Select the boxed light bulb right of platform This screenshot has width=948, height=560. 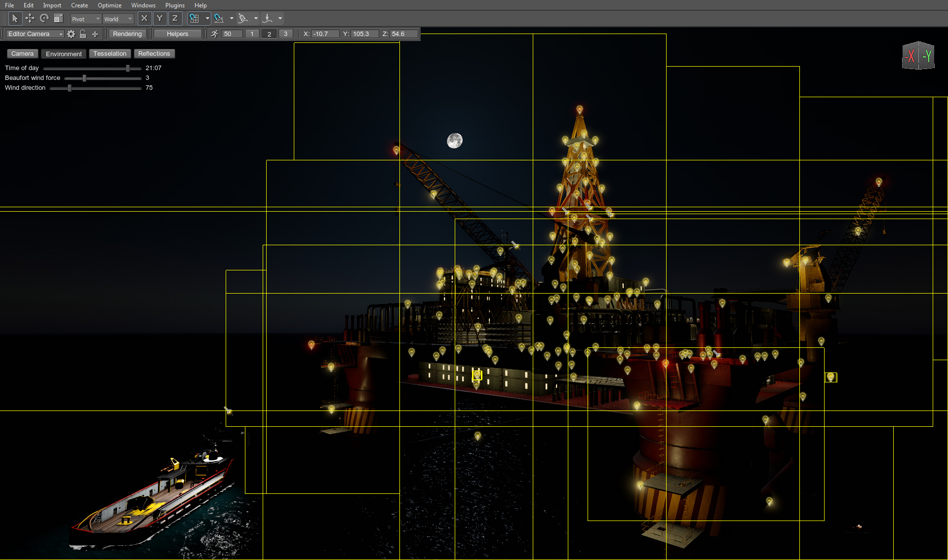click(x=831, y=377)
